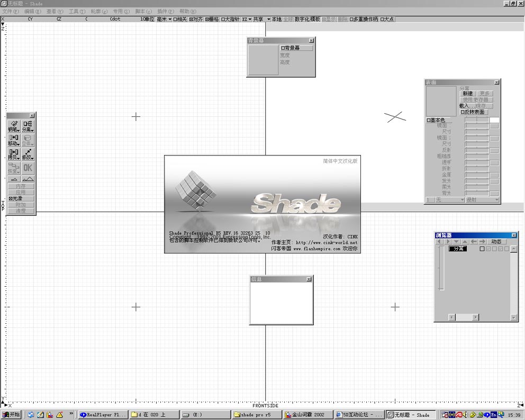Image resolution: width=525 pixels, height=420 pixels.
Task: Select the 钢笔 pen tool
Action: (x=14, y=126)
